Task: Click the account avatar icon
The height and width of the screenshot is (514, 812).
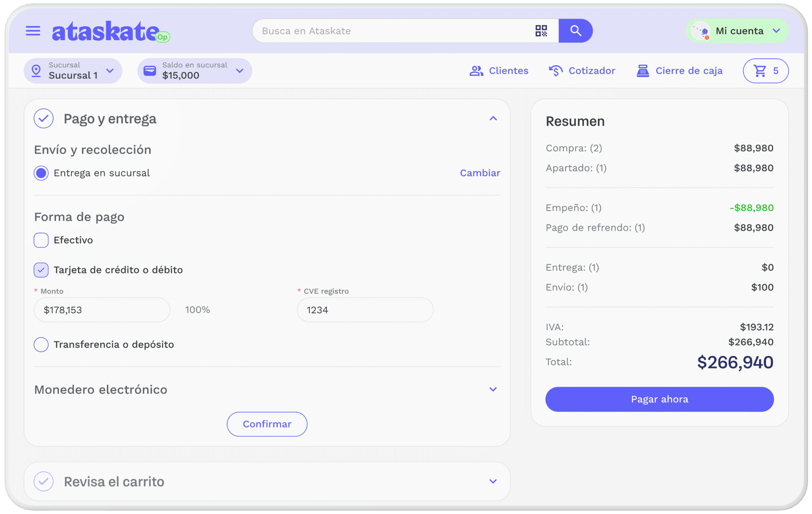Action: [x=701, y=31]
